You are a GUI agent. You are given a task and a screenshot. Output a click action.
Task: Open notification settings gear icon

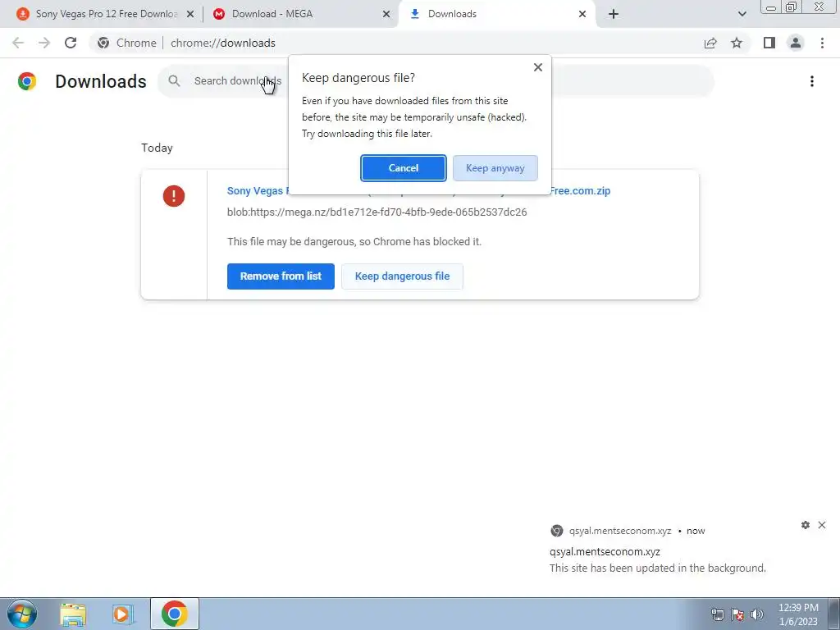(806, 525)
